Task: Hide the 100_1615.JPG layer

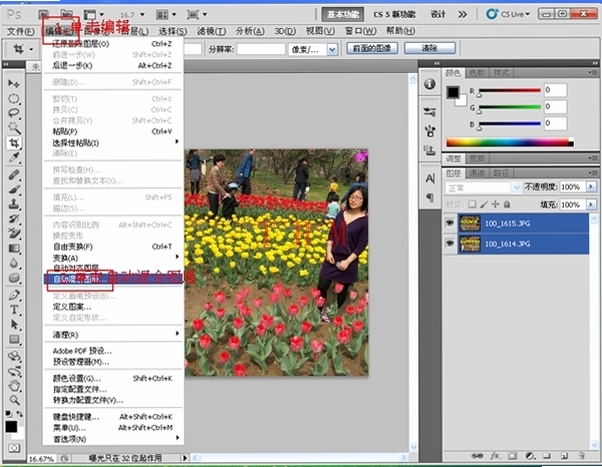Action: pyautogui.click(x=450, y=223)
